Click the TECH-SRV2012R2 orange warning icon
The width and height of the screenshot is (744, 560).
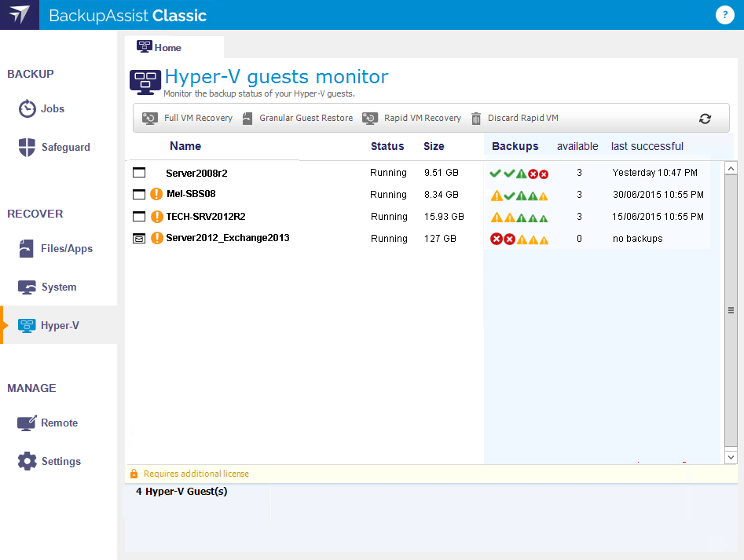click(x=157, y=217)
